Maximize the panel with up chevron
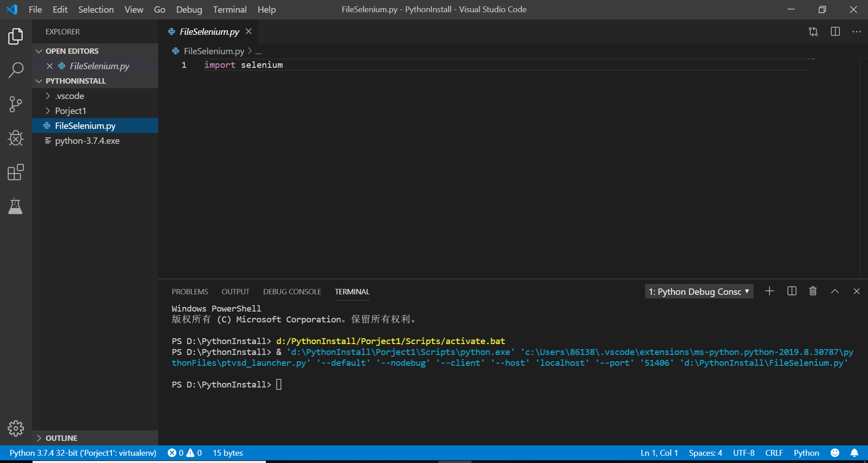 [835, 291]
